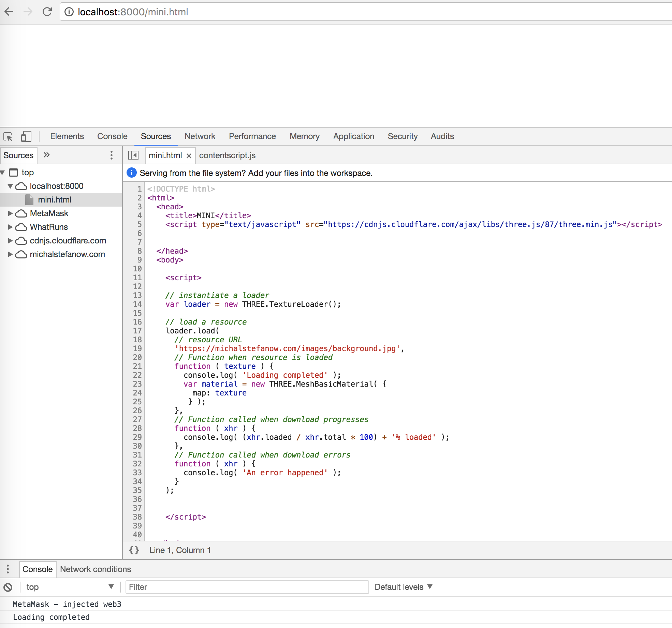The height and width of the screenshot is (628, 672).
Task: Show more navigator panels via the chevron icon
Action: pyautogui.click(x=46, y=155)
